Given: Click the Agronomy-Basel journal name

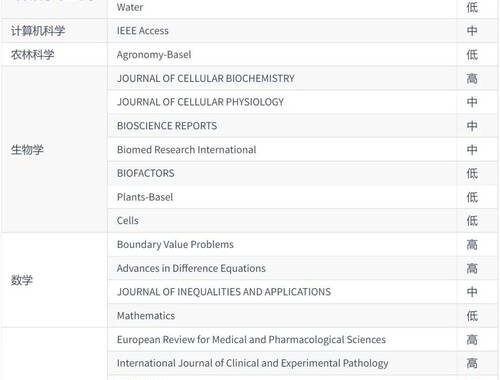Looking at the screenshot, I should click(154, 55).
